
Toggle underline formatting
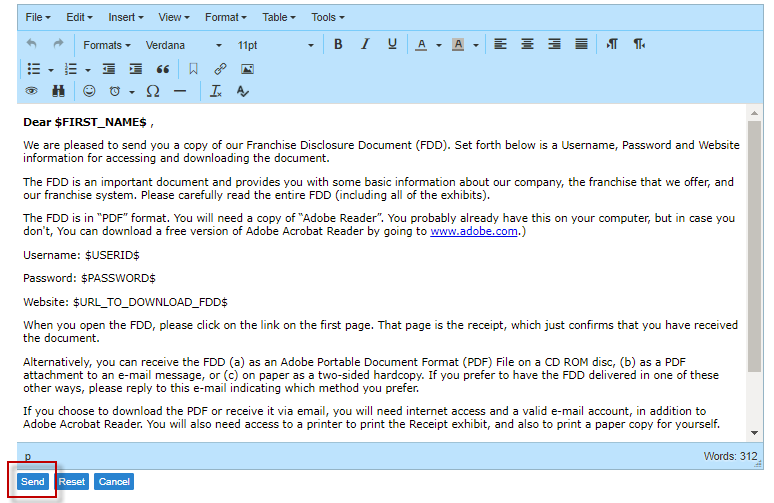(x=392, y=45)
